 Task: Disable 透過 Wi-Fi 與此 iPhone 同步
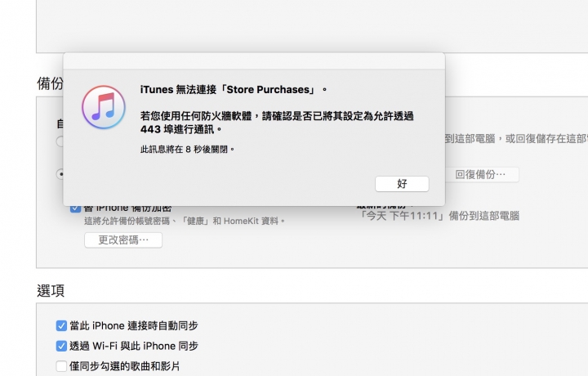61,346
